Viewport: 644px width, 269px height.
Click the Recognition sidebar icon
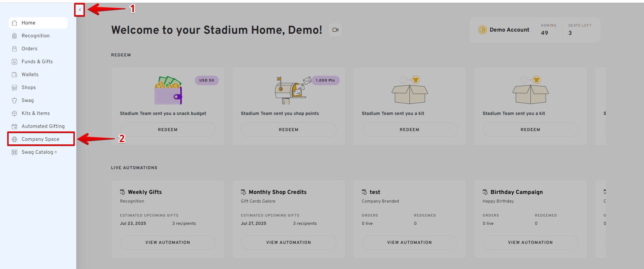coord(14,36)
